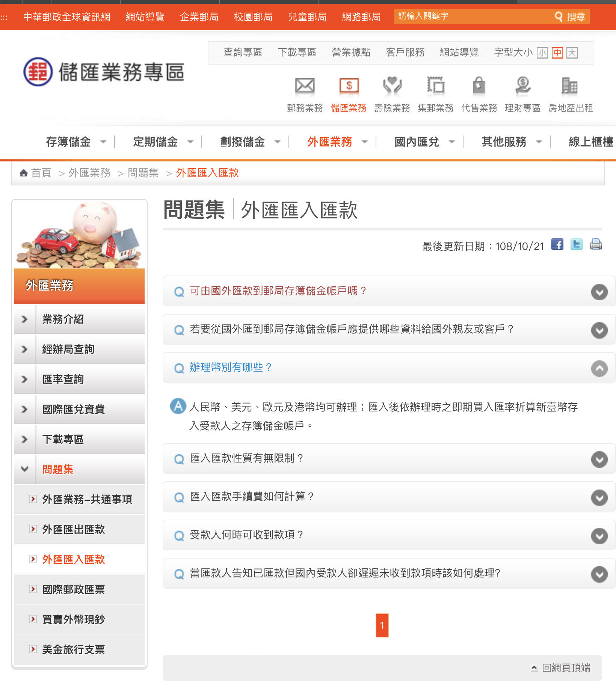Click 網站導覽 in gray utility bar

coord(459,53)
